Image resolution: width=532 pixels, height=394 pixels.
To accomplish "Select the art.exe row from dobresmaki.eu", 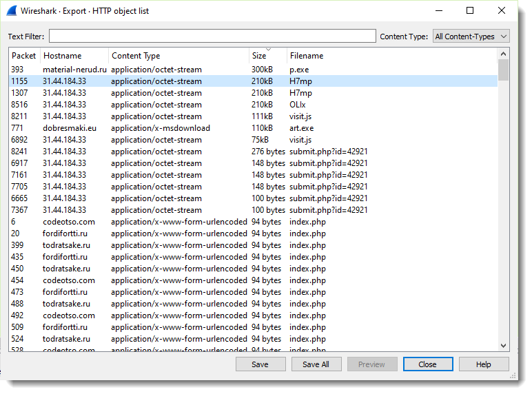I will (253, 128).
